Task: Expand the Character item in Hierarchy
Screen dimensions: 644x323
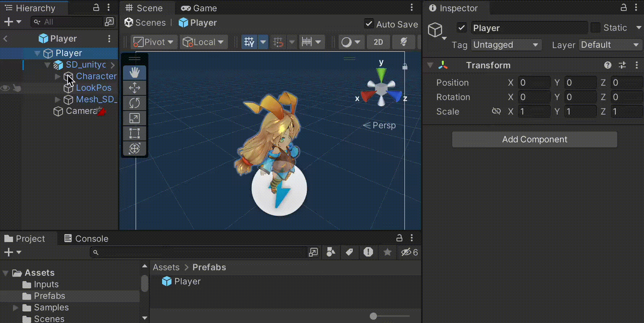Action: (x=57, y=76)
